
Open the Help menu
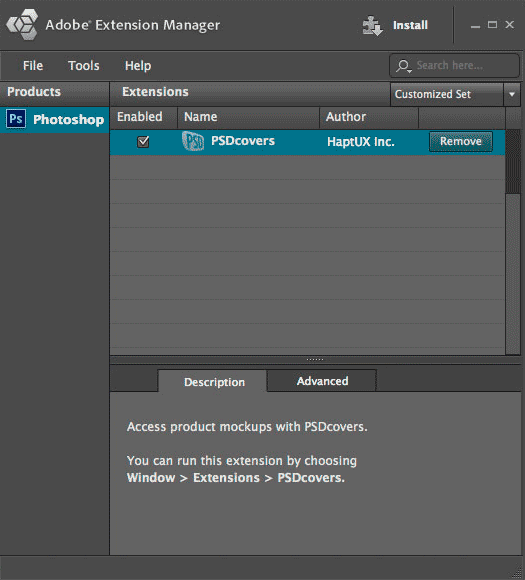pyautogui.click(x=138, y=66)
